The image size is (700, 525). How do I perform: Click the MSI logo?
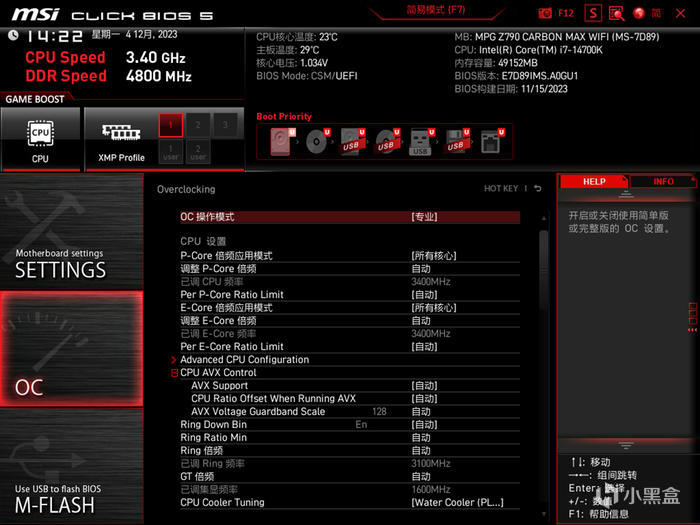(x=35, y=14)
